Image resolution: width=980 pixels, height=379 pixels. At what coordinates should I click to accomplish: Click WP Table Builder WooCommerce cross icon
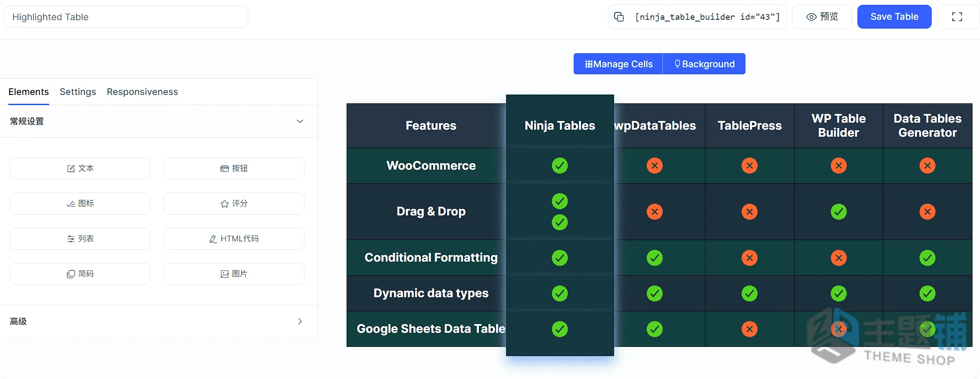click(x=839, y=166)
